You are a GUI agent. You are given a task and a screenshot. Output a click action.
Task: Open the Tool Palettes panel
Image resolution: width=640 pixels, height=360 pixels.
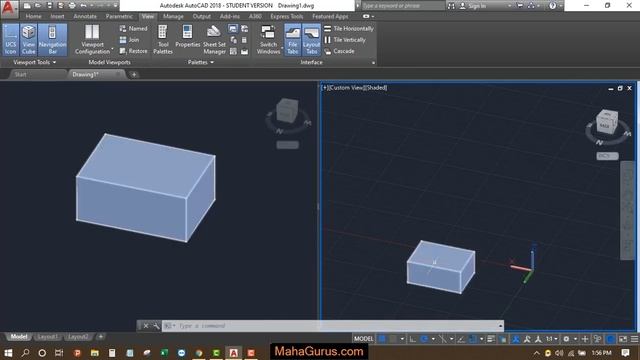click(163, 40)
